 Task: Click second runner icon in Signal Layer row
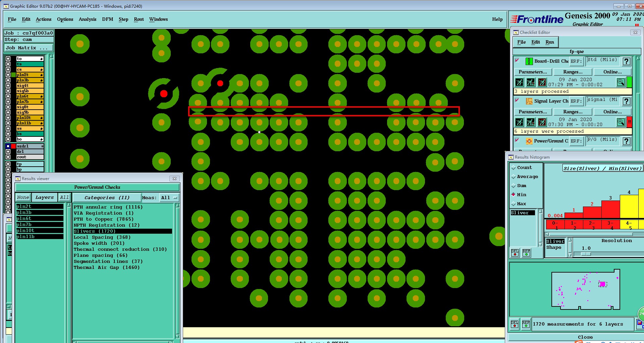coord(531,122)
